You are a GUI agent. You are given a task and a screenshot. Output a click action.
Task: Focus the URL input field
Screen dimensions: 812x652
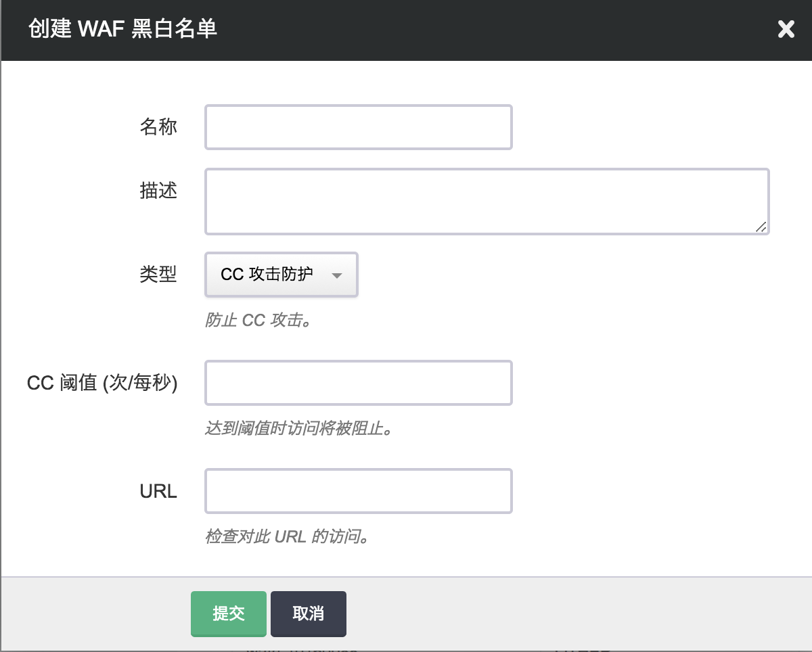pos(358,491)
